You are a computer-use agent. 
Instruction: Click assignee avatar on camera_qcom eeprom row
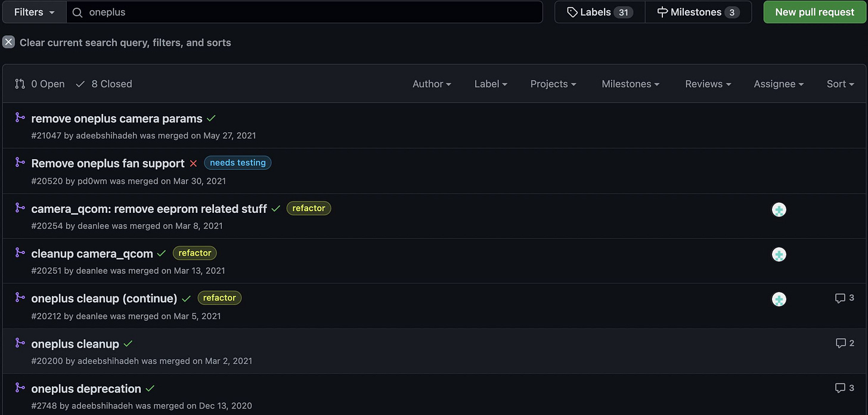[x=779, y=209]
